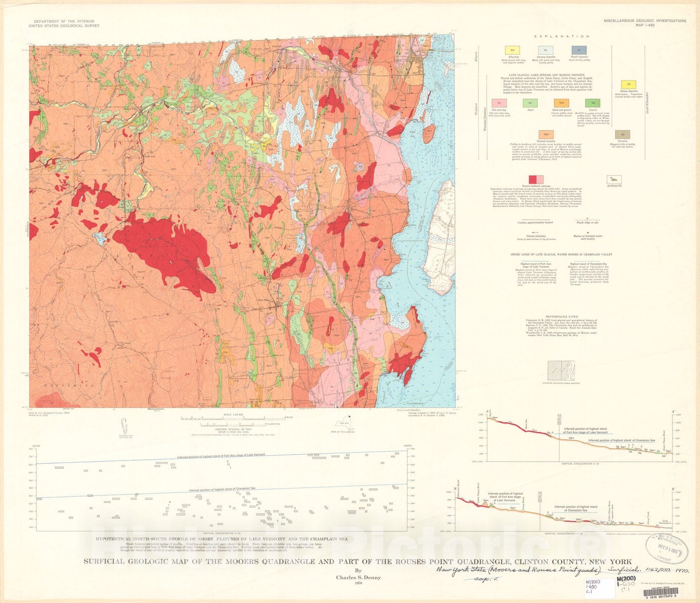Click the New York state outline inset

click(x=343, y=424)
